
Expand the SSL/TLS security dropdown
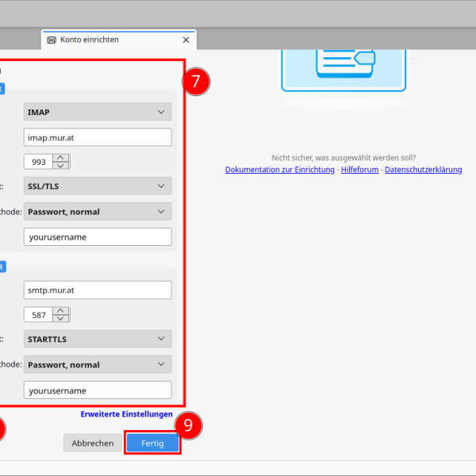pos(98,186)
